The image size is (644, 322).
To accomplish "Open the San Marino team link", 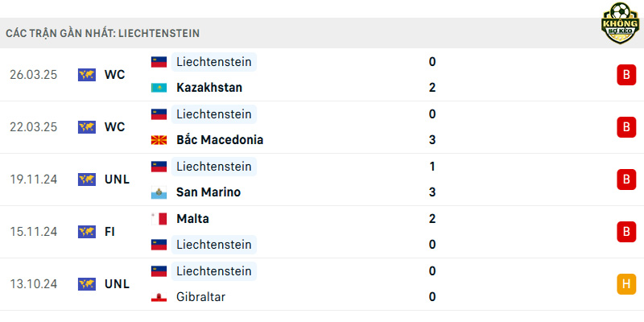I will click(208, 192).
